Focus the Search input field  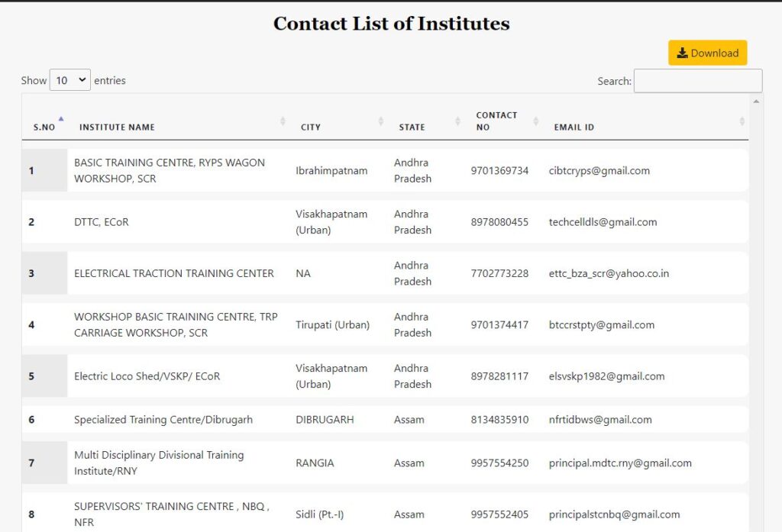point(698,81)
